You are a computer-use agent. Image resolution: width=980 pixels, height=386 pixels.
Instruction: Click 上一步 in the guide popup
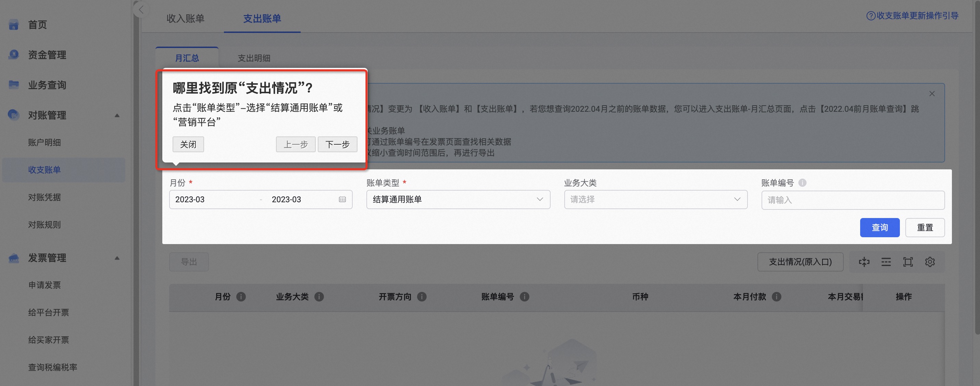296,144
